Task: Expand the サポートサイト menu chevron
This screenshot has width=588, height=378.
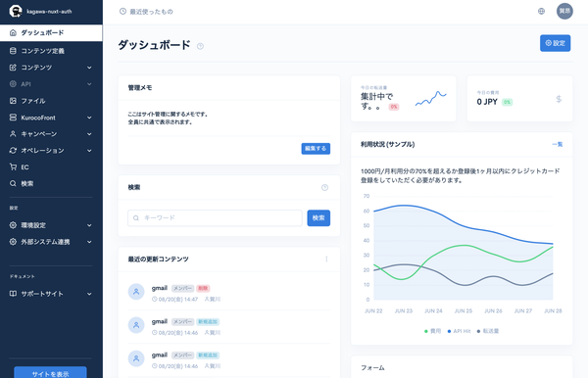Action: 89,294
